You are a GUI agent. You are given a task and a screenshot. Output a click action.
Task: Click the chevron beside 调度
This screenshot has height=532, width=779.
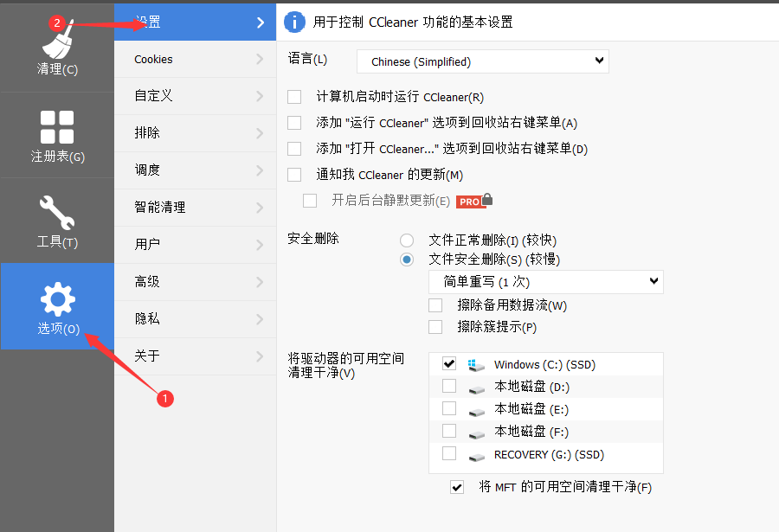(x=260, y=170)
